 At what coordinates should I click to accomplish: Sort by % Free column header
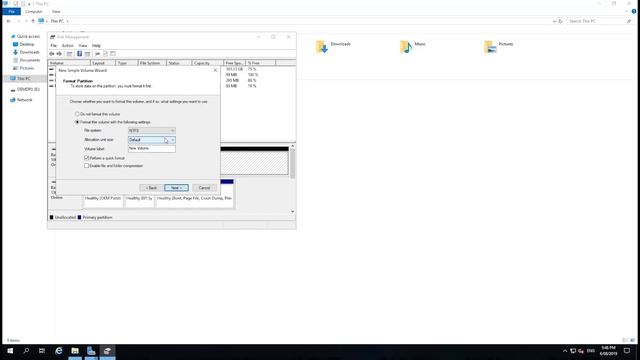pos(261,63)
